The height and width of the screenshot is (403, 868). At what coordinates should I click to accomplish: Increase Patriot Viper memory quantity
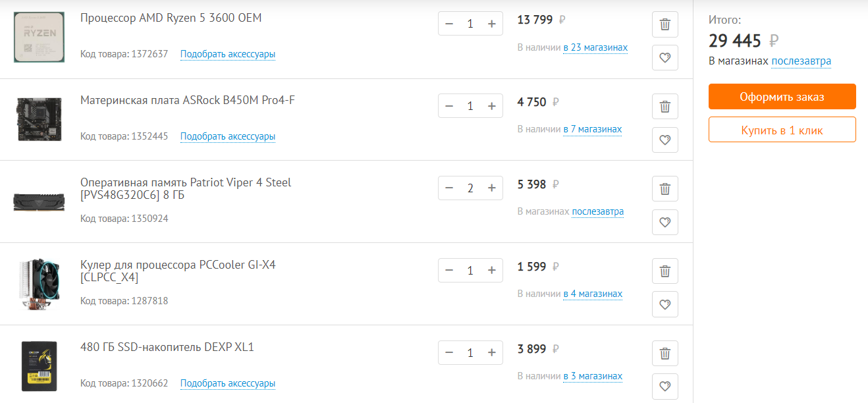click(491, 188)
